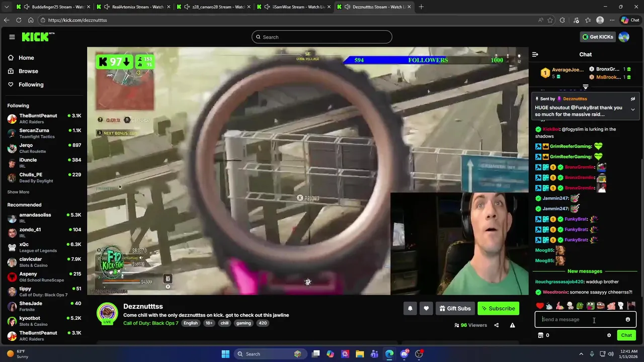The width and height of the screenshot is (644, 362).
Task: Collapse the chat panel arrow icon
Action: pos(535,54)
